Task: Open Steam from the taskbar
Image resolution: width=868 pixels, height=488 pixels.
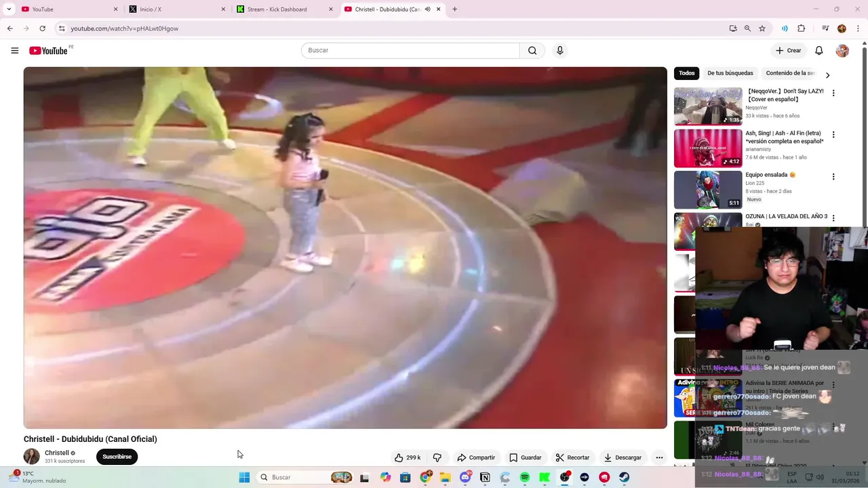Action: click(624, 477)
